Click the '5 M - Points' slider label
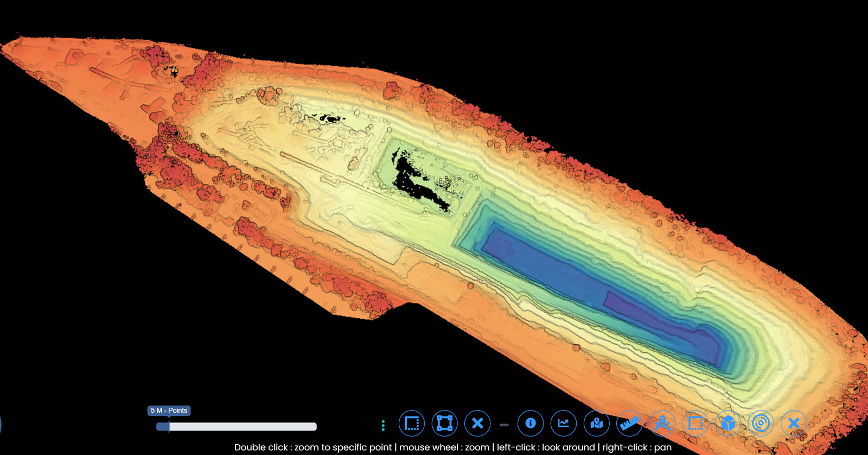The width and height of the screenshot is (868, 455). [169, 410]
